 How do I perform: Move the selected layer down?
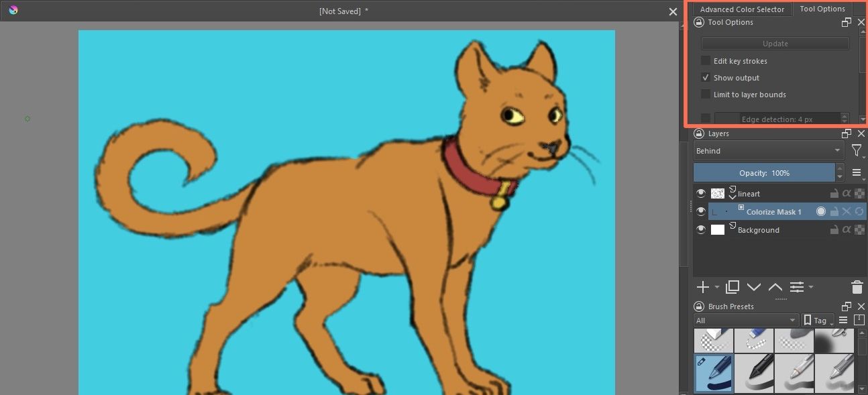coord(754,287)
